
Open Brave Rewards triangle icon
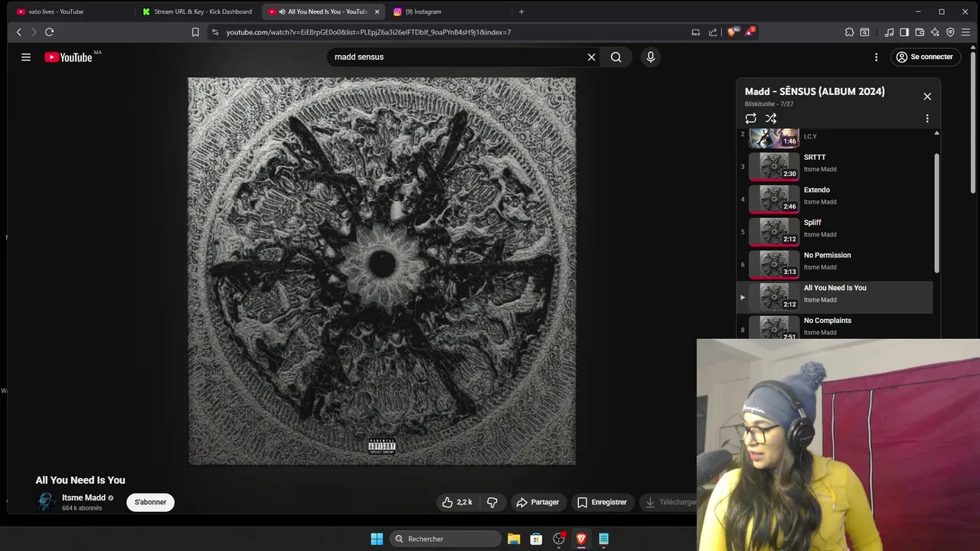point(749,32)
